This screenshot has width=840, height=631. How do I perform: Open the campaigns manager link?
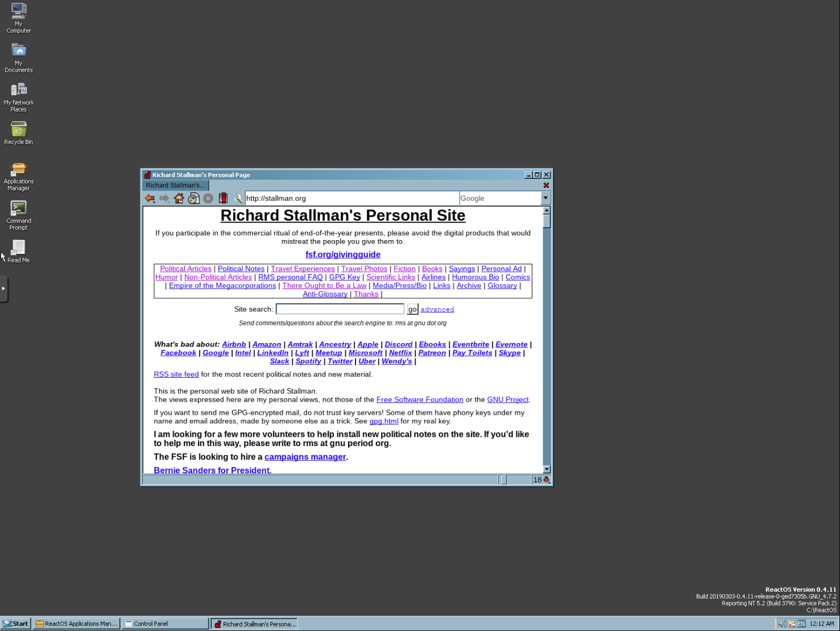(x=305, y=457)
